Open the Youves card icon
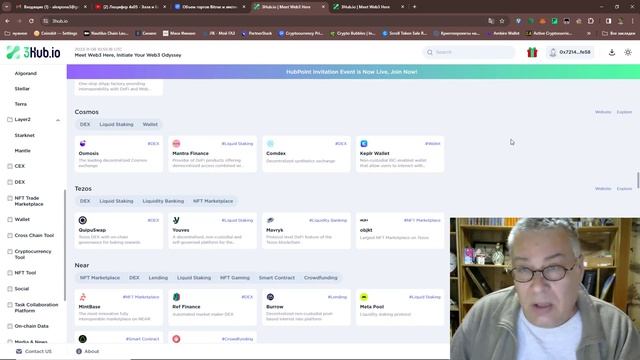Image resolution: width=640 pixels, height=360 pixels. coord(176,220)
